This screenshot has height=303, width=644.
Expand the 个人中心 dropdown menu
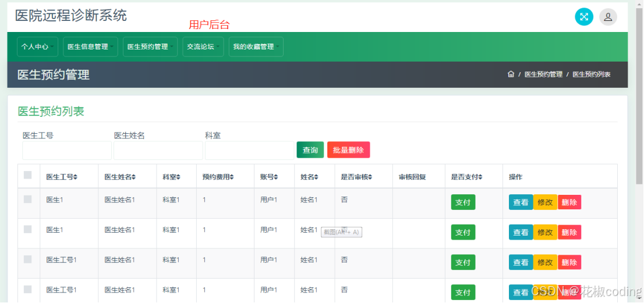[37, 47]
